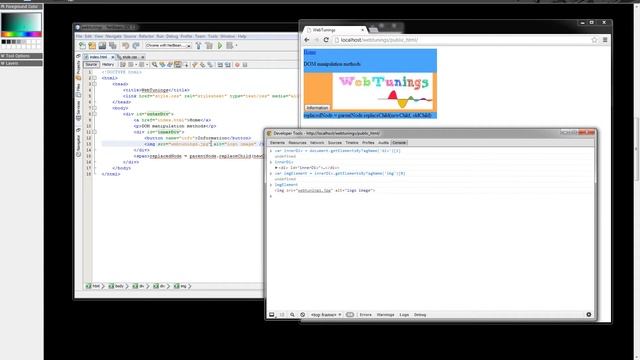Expand the innerDiv div node in console
The image size is (640, 360).
[276, 168]
